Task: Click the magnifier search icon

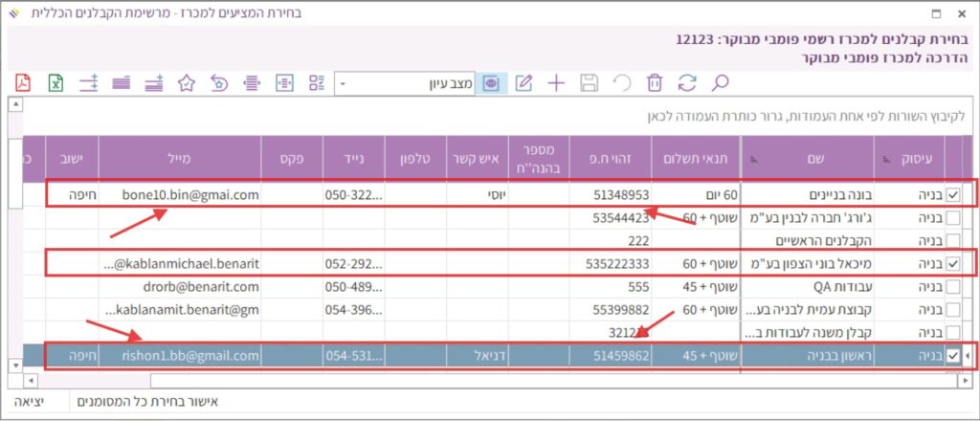Action: [721, 83]
